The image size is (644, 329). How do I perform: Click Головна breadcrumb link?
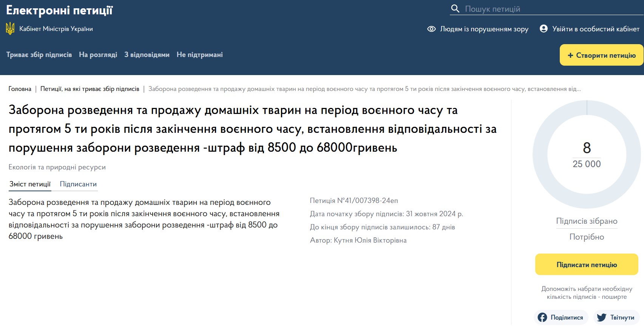tap(20, 89)
